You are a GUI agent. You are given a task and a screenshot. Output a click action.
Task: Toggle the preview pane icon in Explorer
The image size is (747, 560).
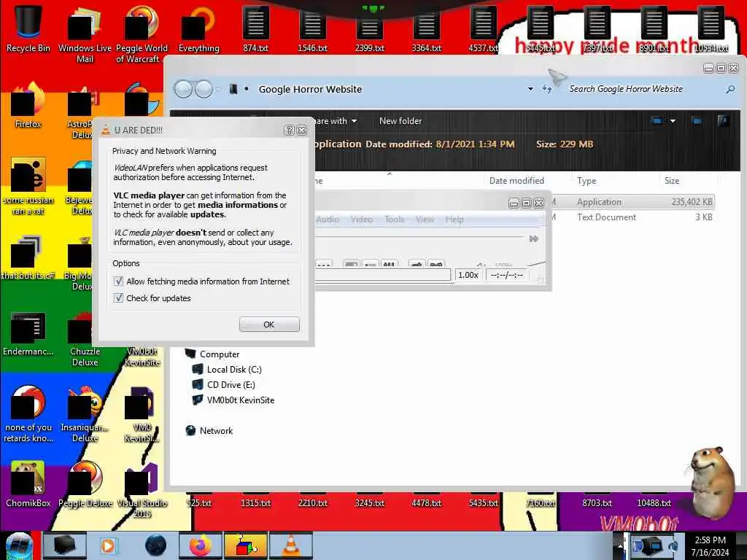(x=697, y=121)
